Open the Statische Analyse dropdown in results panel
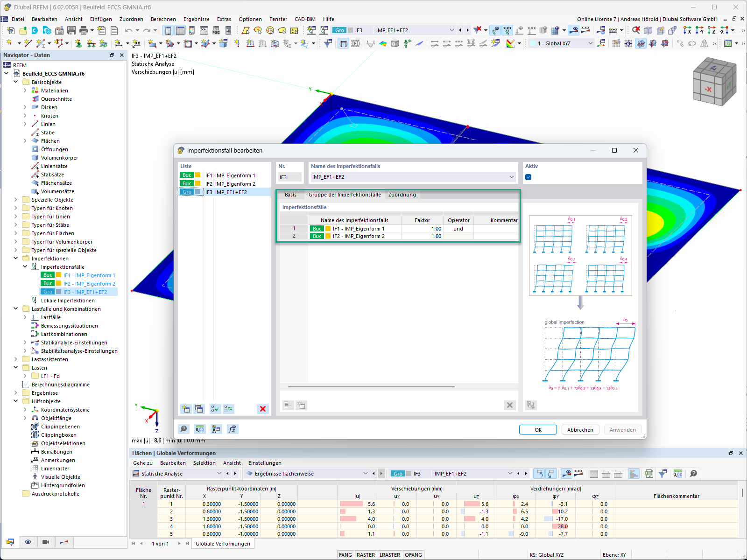This screenshot has height=560, width=747. point(219,474)
